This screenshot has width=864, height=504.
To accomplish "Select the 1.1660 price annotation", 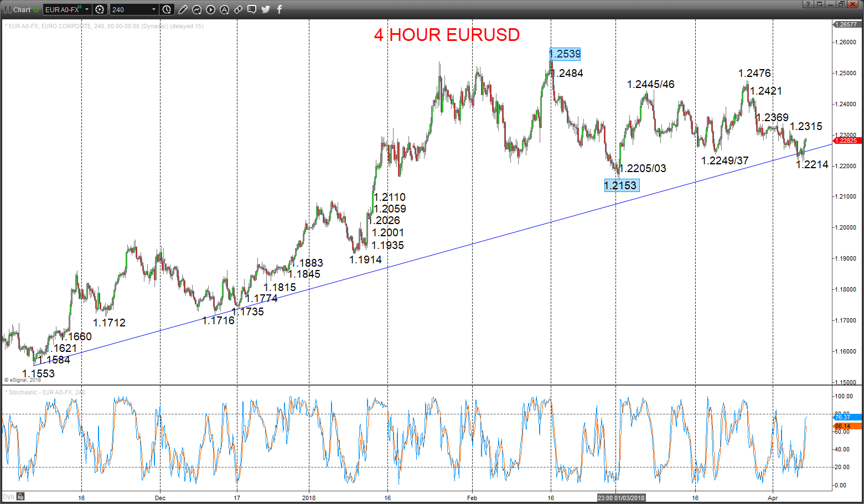I will (x=76, y=336).
